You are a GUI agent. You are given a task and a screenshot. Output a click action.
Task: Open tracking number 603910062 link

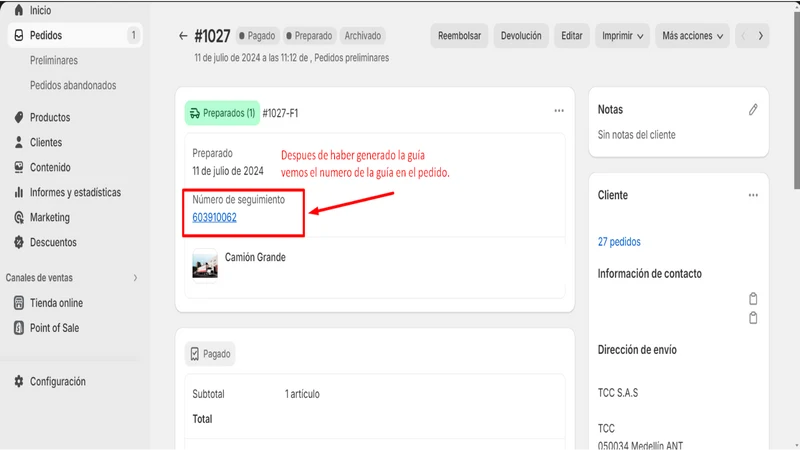(214, 218)
